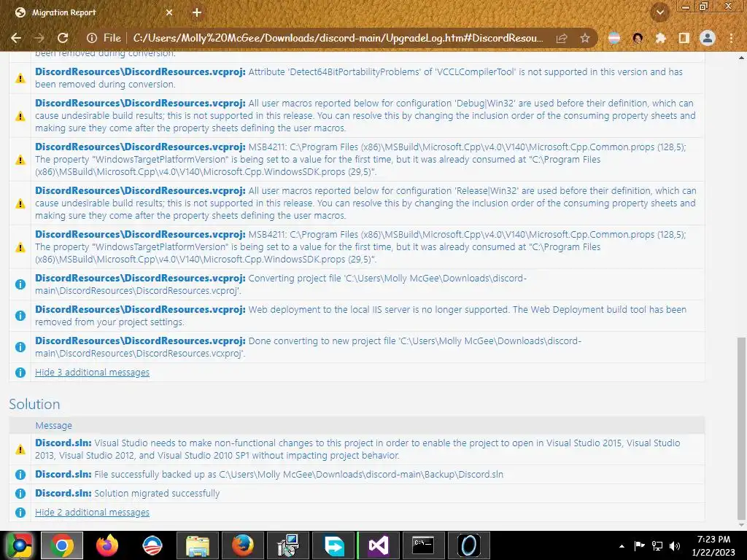The image size is (747, 560).
Task: Open the Chrome profile avatar
Action: coord(708,38)
